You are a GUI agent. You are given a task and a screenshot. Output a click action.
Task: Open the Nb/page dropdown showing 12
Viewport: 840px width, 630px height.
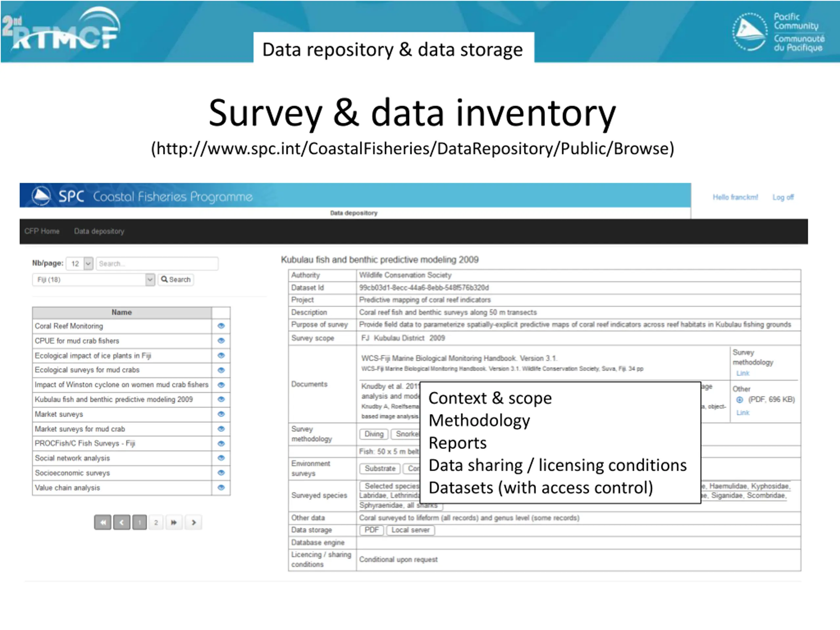(79, 263)
